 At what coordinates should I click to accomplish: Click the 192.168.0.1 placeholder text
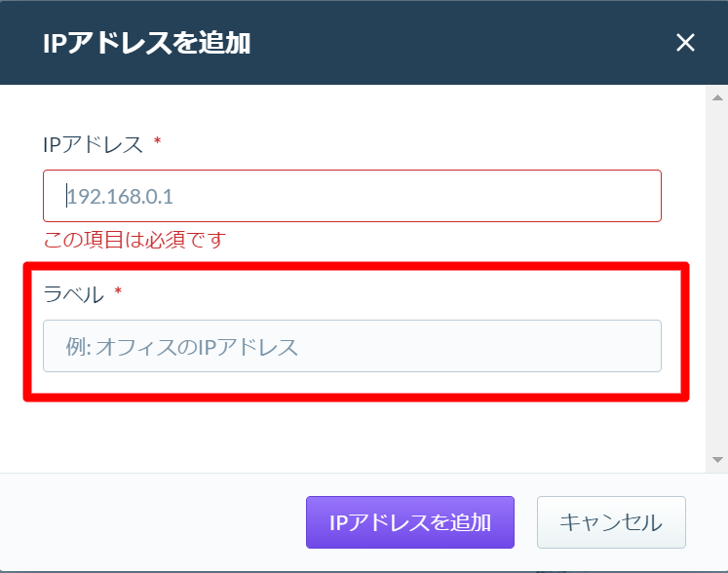(x=120, y=197)
